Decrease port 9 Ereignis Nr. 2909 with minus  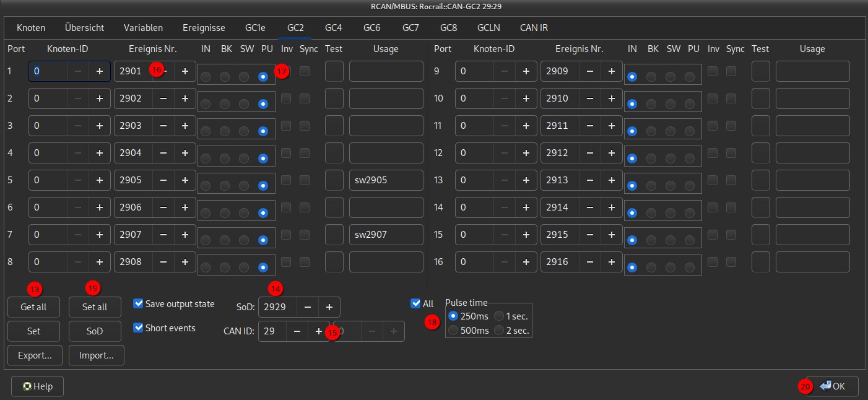(x=590, y=71)
